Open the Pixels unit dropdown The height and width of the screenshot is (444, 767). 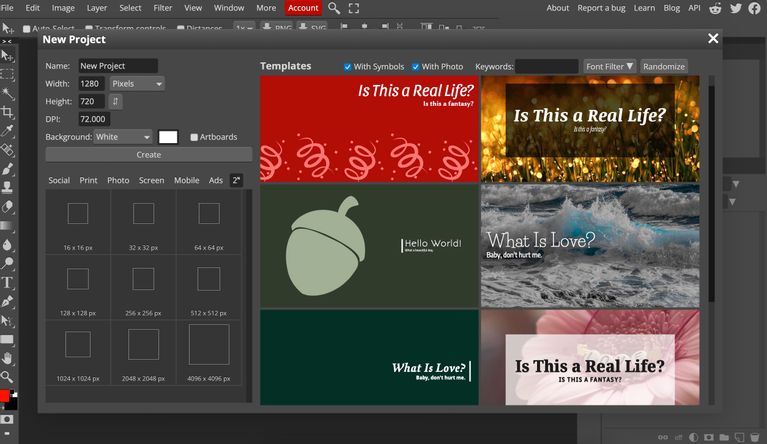point(136,84)
